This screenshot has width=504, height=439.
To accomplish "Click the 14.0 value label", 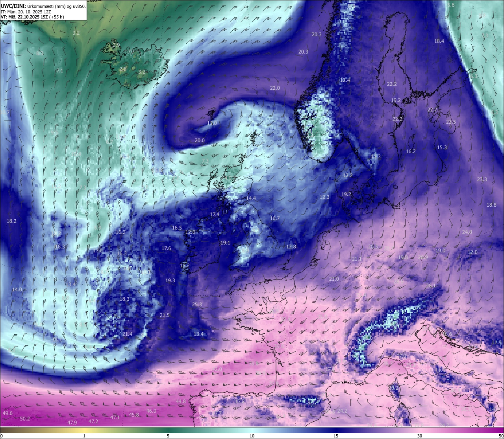I will point(17,290).
